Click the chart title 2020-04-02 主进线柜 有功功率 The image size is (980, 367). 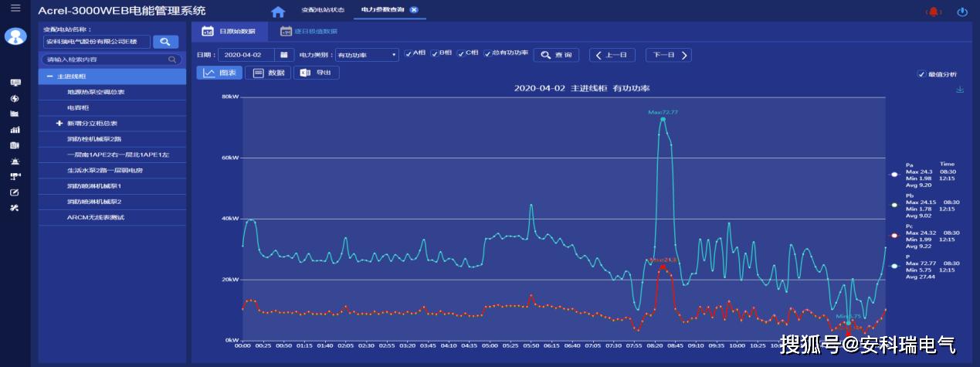582,88
